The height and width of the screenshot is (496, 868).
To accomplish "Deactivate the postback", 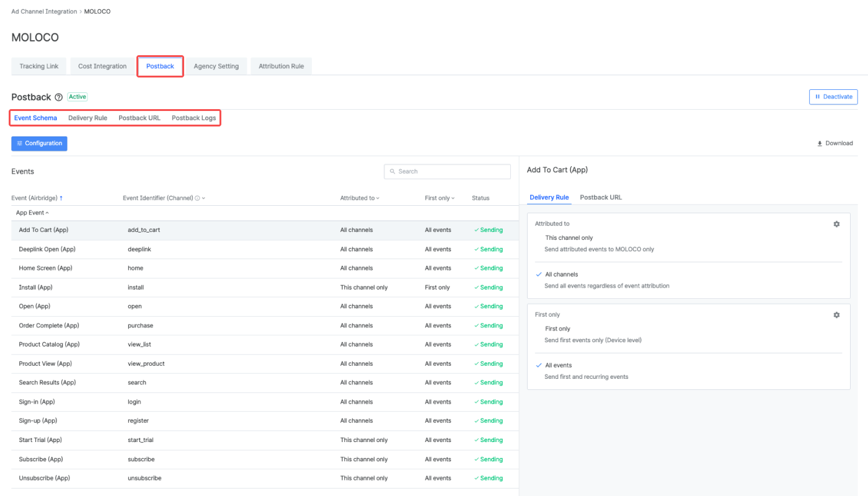I will coord(833,97).
